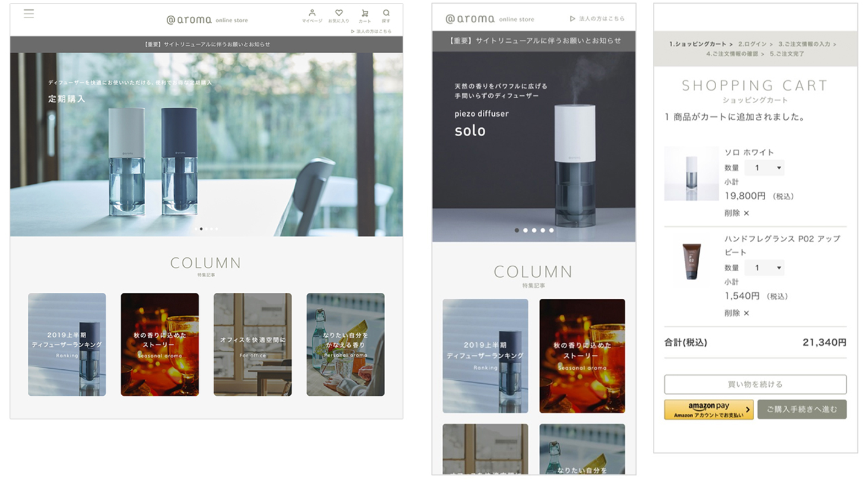Select first carousel dot on mobile banner
Screen dimensions: 868x488
coord(517,230)
